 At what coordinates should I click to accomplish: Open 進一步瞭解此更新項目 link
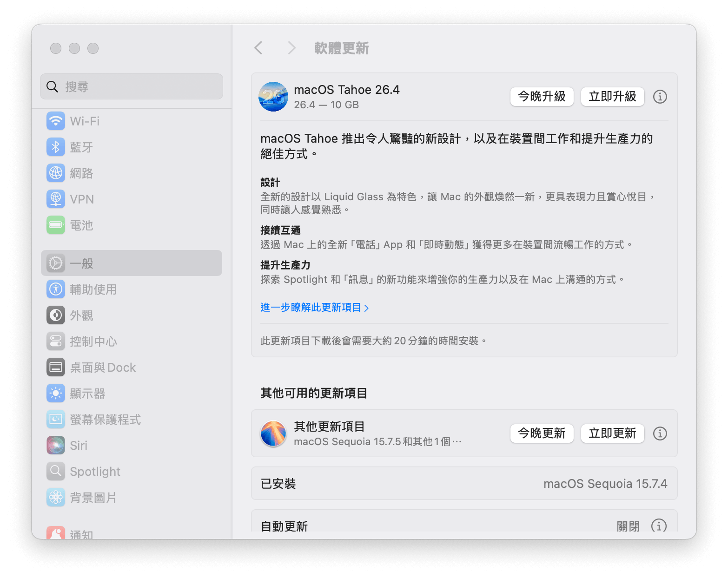click(315, 308)
